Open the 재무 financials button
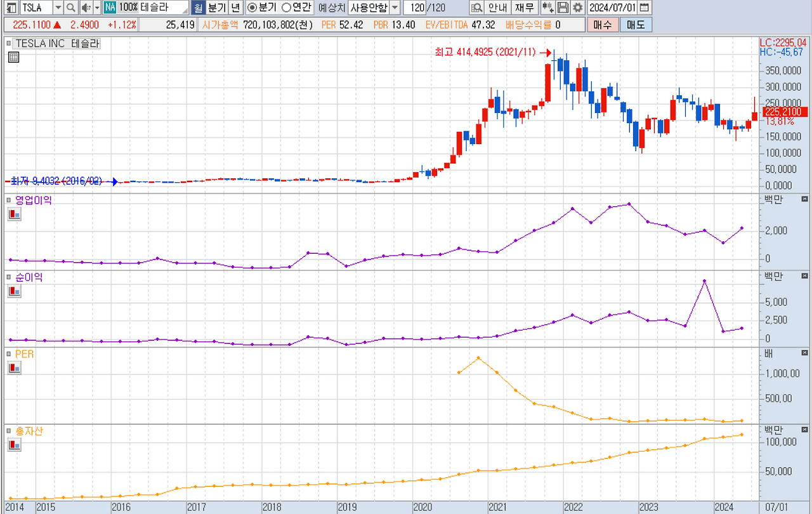The height and width of the screenshot is (514, 812). (x=524, y=8)
